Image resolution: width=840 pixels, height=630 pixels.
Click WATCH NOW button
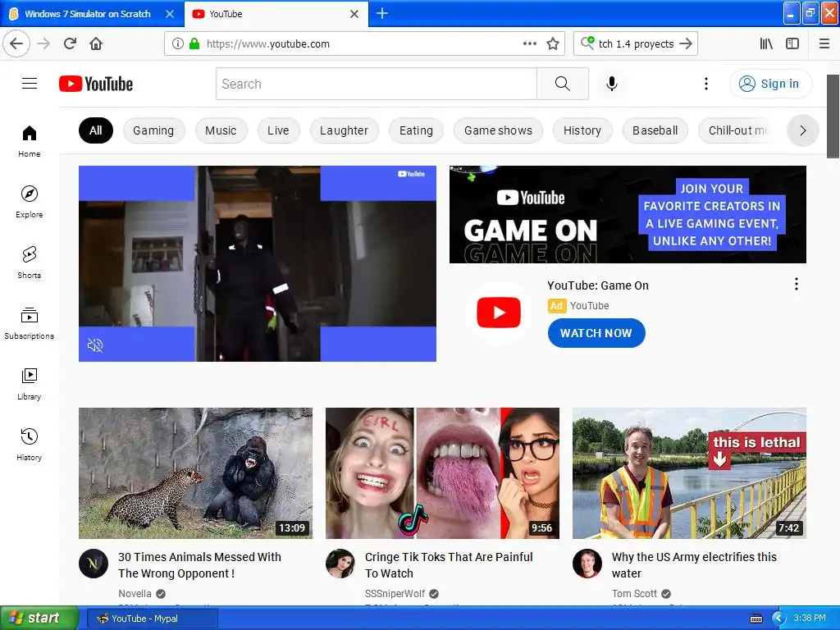point(596,333)
